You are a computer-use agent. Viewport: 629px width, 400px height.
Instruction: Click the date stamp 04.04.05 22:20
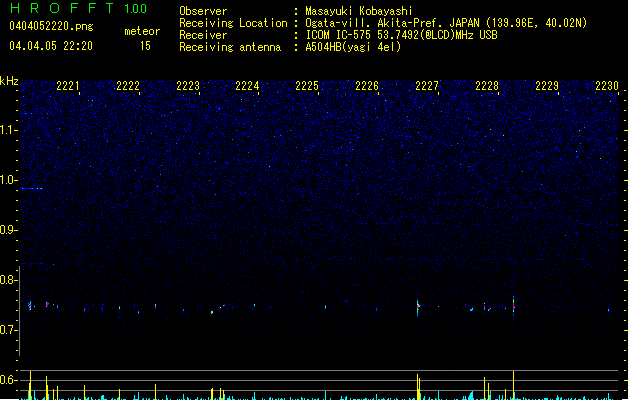click(x=51, y=46)
